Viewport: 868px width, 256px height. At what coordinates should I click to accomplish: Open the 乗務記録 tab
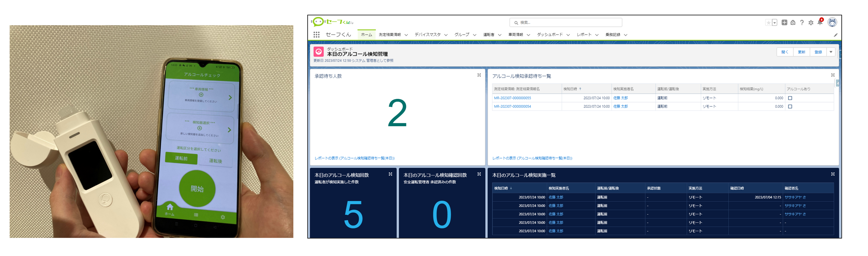click(612, 35)
